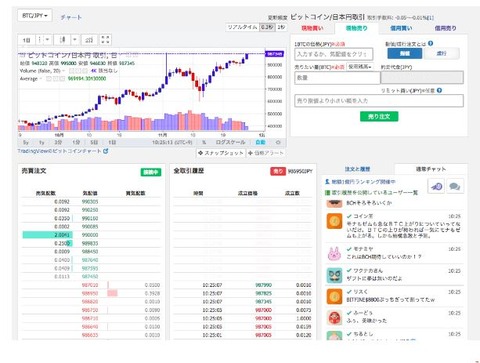Click the 987345 price label on chart axis
This screenshot has width=480, height=363.
pos(274,54)
